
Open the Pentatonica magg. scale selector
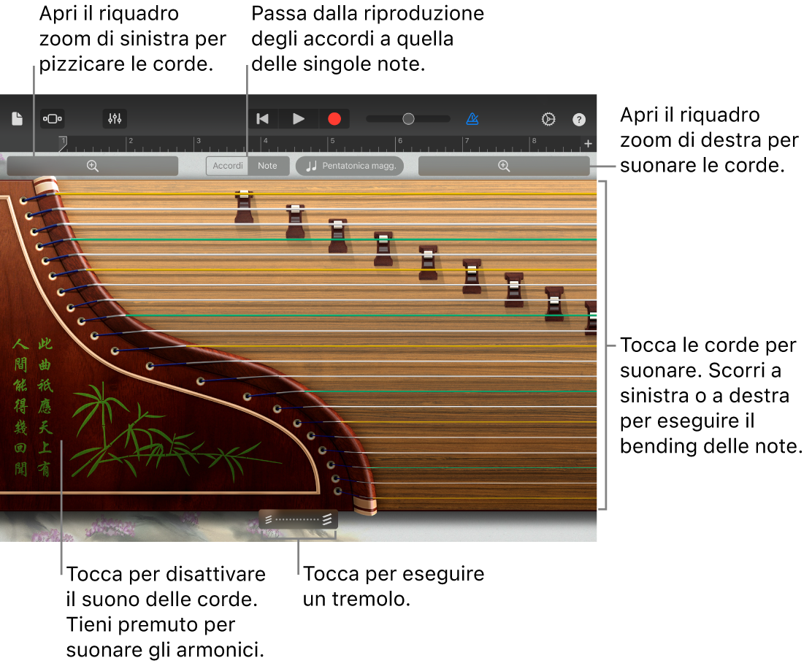click(358, 166)
